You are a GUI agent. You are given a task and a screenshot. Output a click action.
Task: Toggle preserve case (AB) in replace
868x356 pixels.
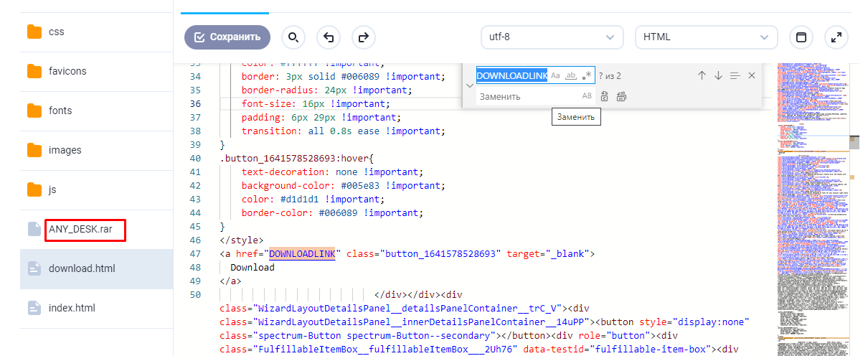[587, 96]
